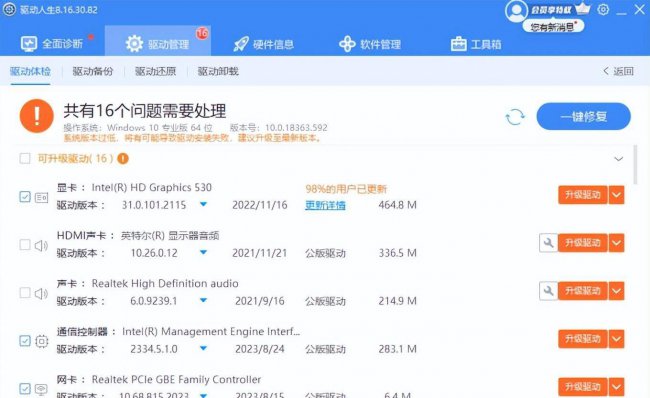Open the 您有新消息 notification bubble
Viewport: 650px width, 398px height.
coord(553,27)
